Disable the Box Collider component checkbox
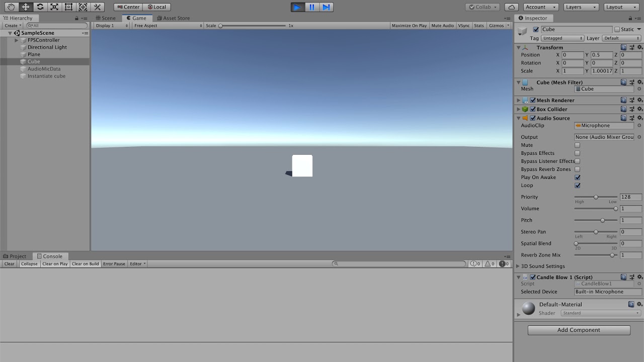 click(x=533, y=109)
